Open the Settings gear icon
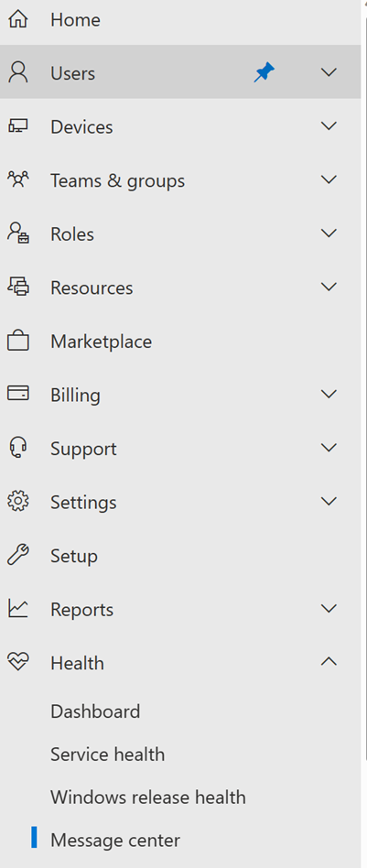The width and height of the screenshot is (367, 868). [17, 502]
